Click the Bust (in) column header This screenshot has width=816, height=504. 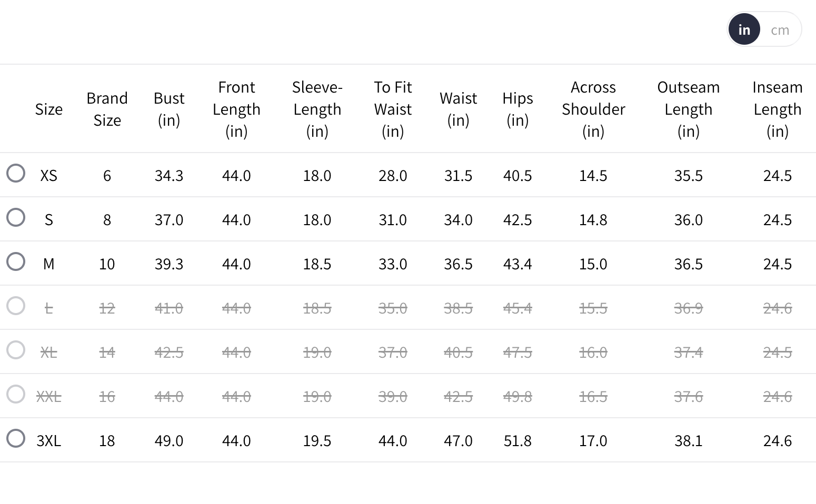(169, 109)
